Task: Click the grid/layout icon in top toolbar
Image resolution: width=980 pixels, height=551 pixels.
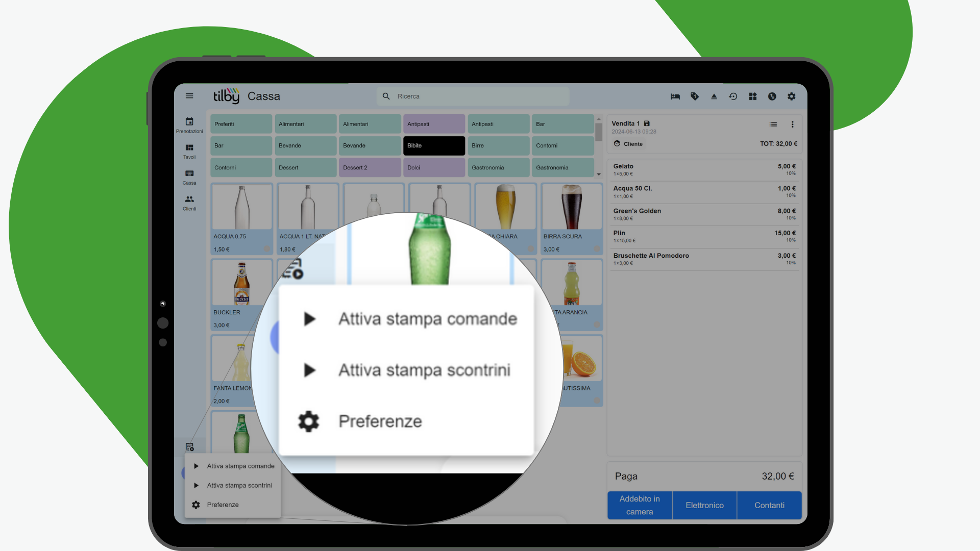Action: click(x=752, y=95)
